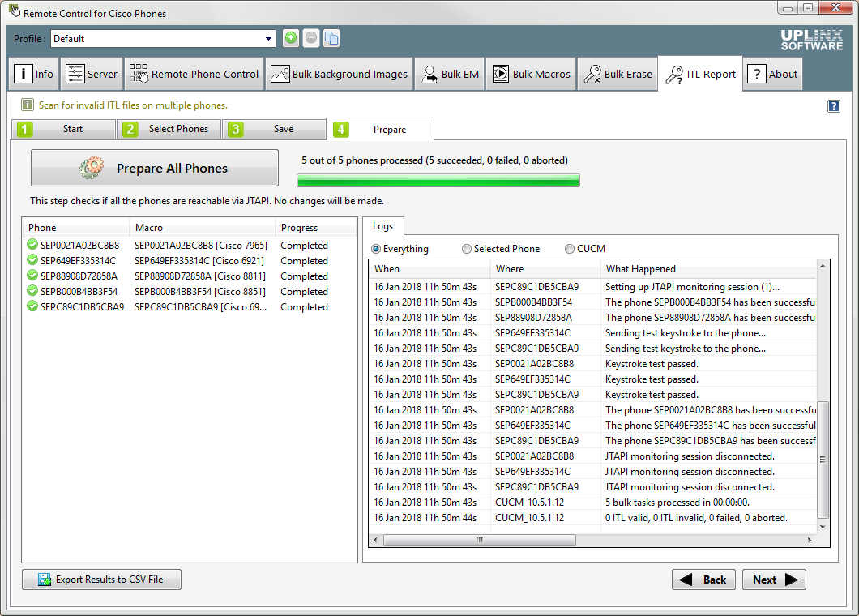Click green check icon for SEP649EF335314C
Image resolution: width=859 pixels, height=616 pixels.
point(32,259)
